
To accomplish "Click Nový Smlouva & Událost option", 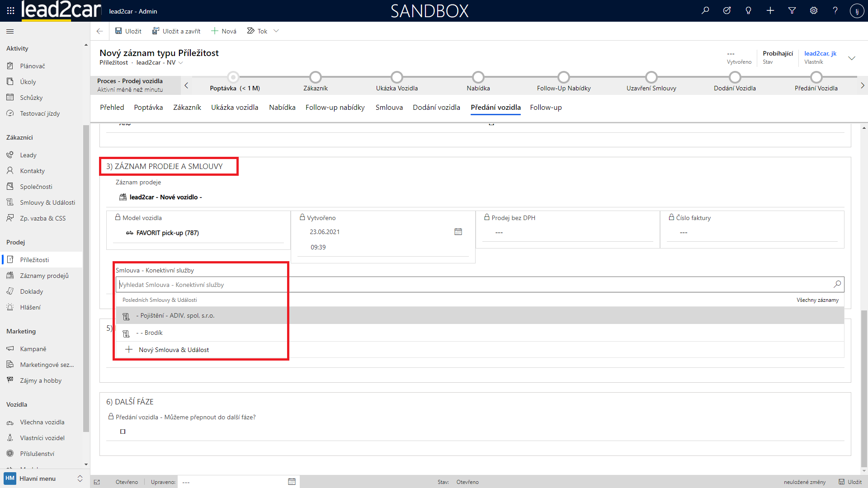I will tap(174, 350).
